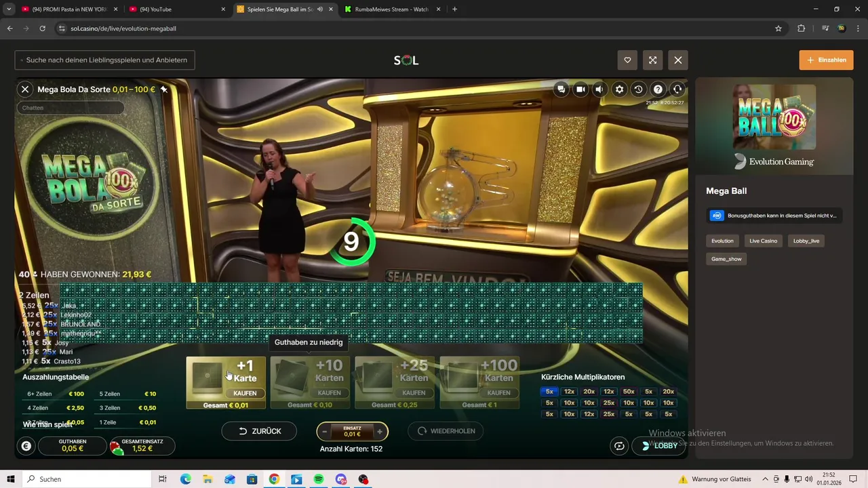Click the Bonusguthaben notice banner
The height and width of the screenshot is (488, 868).
click(x=774, y=216)
